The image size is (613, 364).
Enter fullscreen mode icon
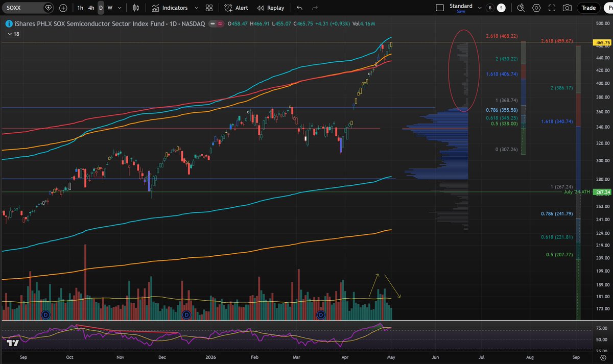point(552,8)
